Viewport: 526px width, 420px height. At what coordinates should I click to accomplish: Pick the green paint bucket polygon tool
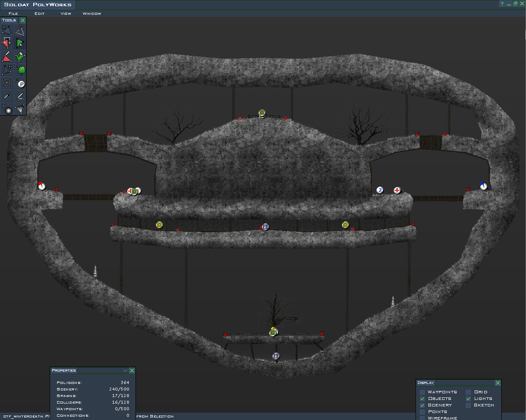20,56
